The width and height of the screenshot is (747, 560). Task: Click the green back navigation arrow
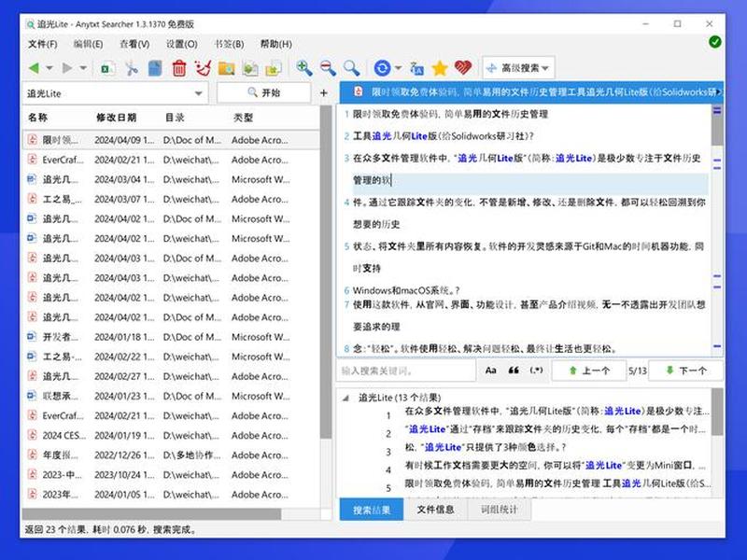coord(34,68)
